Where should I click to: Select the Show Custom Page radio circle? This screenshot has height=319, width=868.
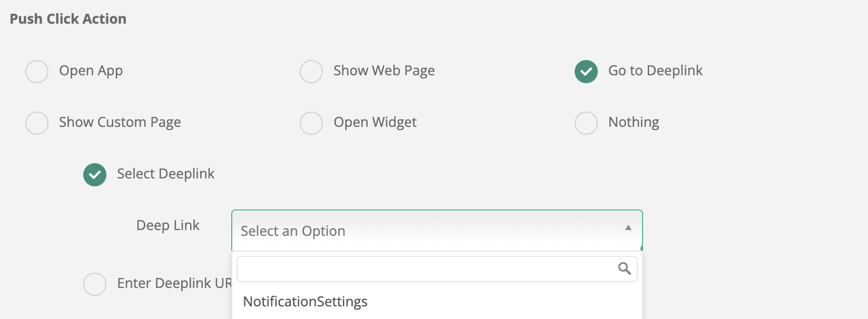pos(37,123)
